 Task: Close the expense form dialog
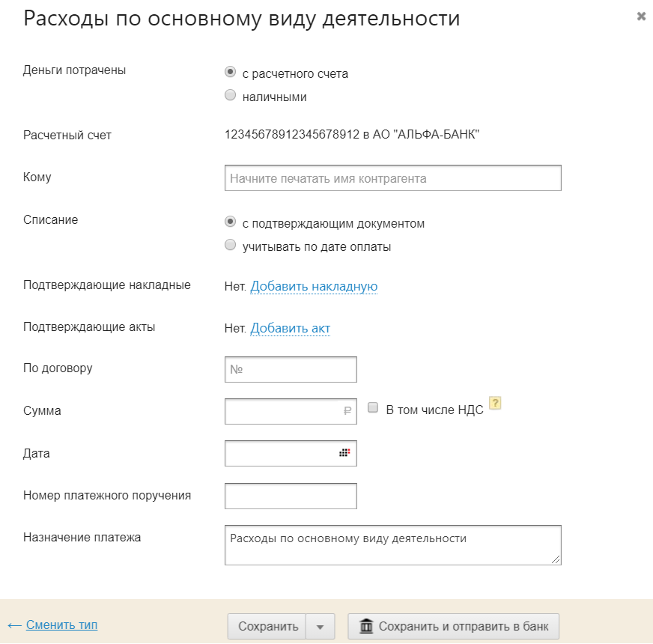pos(641,16)
